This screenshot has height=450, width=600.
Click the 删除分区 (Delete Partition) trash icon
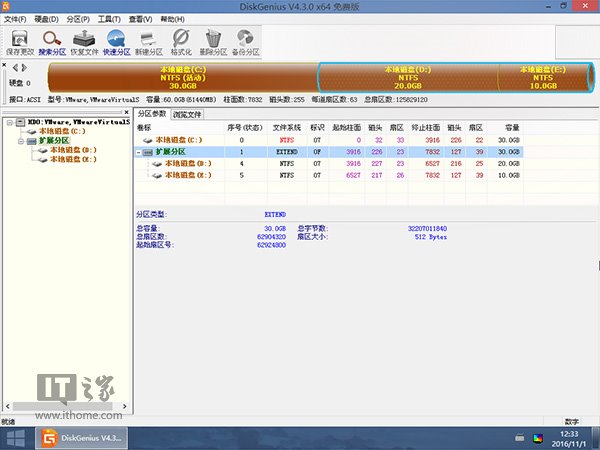(x=214, y=41)
